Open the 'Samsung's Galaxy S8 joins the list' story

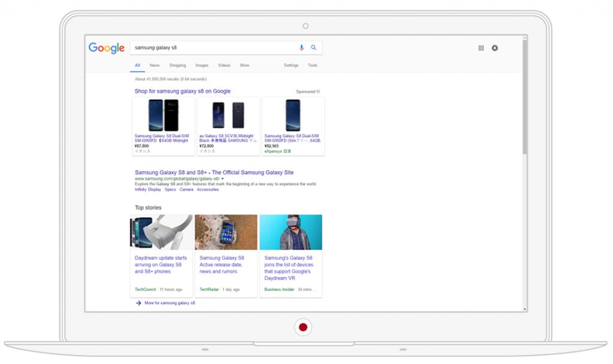289,268
